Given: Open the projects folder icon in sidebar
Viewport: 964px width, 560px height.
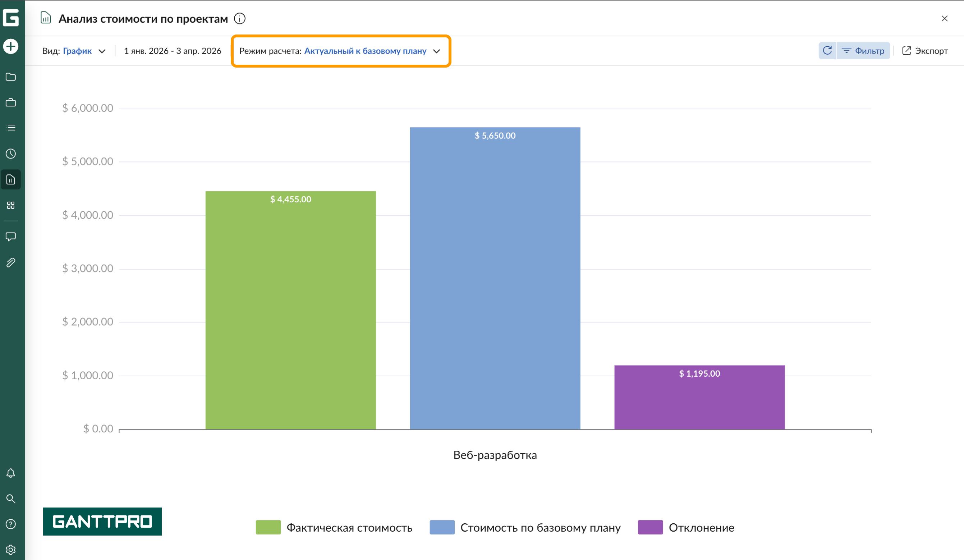Looking at the screenshot, I should coord(11,77).
